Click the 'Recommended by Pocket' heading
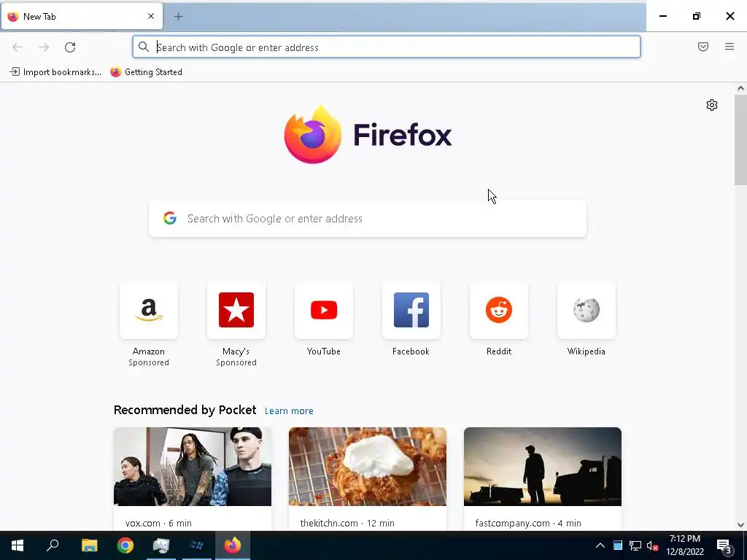This screenshot has width=747, height=560. 185,410
